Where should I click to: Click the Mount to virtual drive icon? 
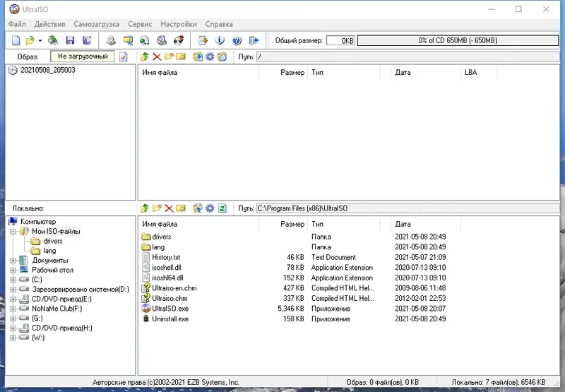(x=162, y=40)
